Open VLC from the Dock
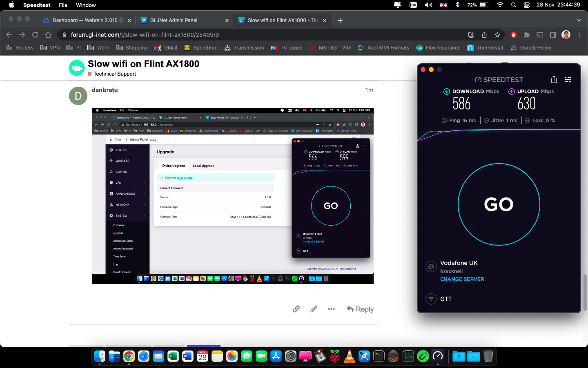The width and height of the screenshot is (588, 368). (x=350, y=356)
